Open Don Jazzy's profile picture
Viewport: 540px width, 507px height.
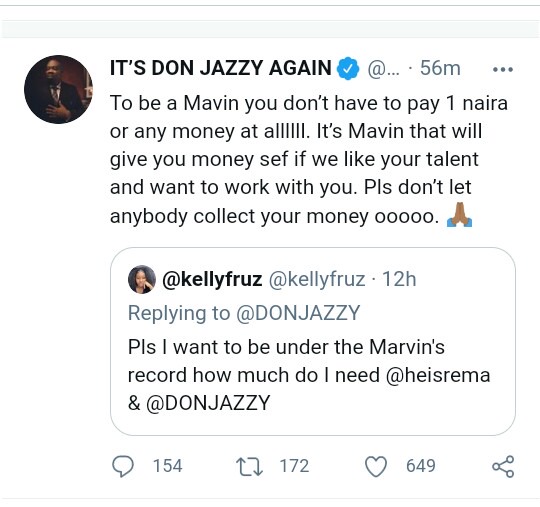pyautogui.click(x=59, y=89)
